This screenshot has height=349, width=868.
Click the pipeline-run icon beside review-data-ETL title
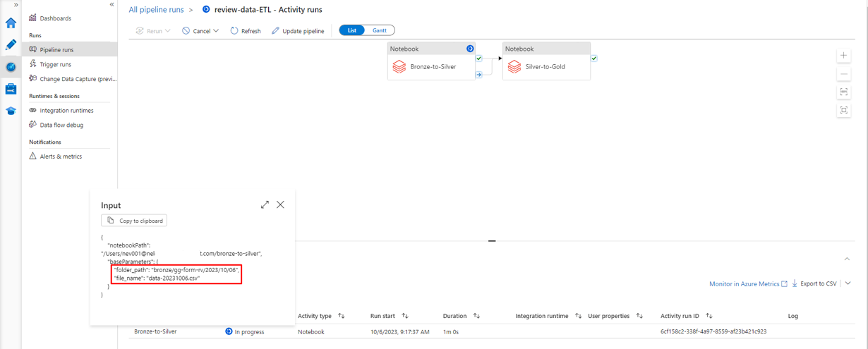pos(206,10)
